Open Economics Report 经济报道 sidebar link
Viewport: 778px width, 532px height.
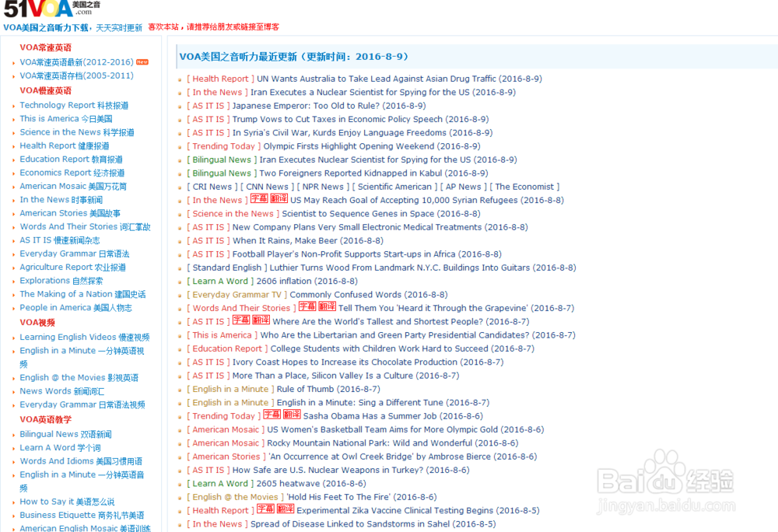pos(72,173)
